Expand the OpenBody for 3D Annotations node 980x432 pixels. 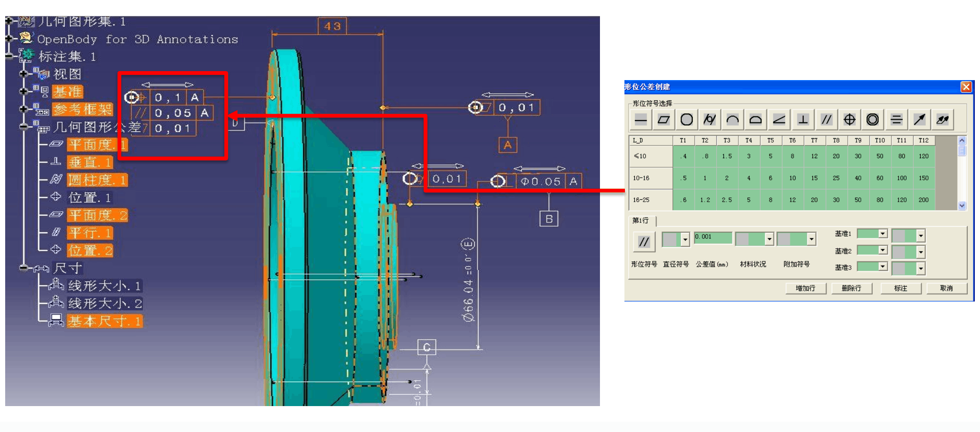[x=9, y=38]
